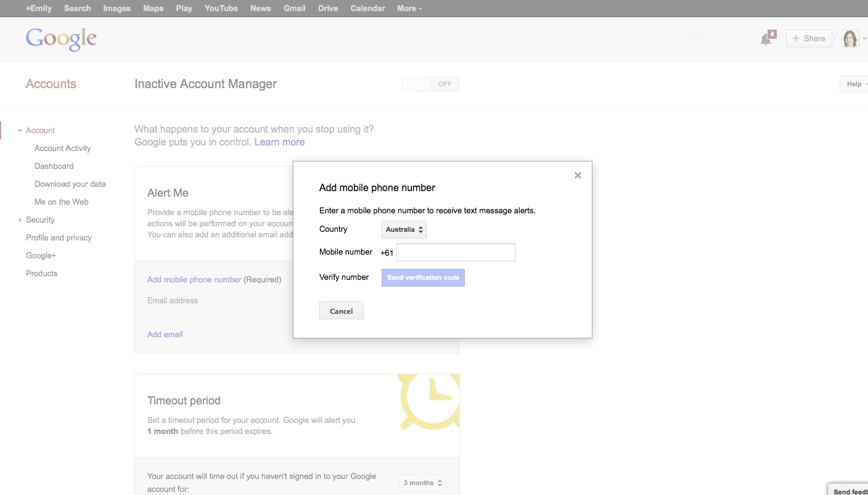Click the Cancel button in dialog
This screenshot has width=868, height=495.
click(341, 311)
